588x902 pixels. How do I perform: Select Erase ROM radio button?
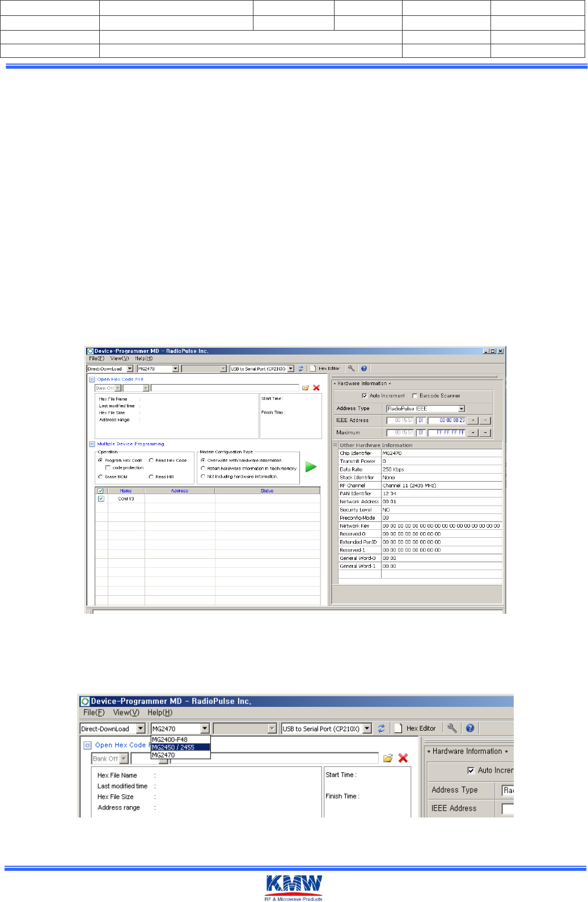tap(100, 477)
